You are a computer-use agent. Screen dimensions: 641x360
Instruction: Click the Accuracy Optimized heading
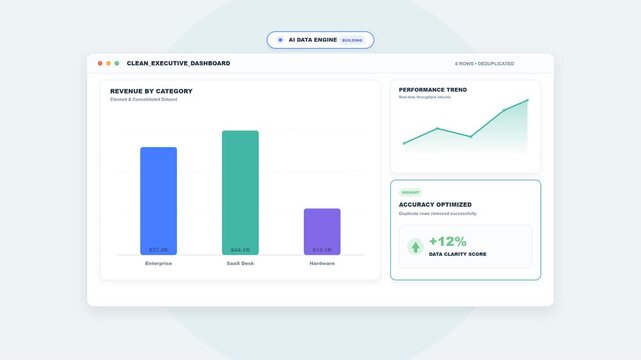[x=435, y=205]
